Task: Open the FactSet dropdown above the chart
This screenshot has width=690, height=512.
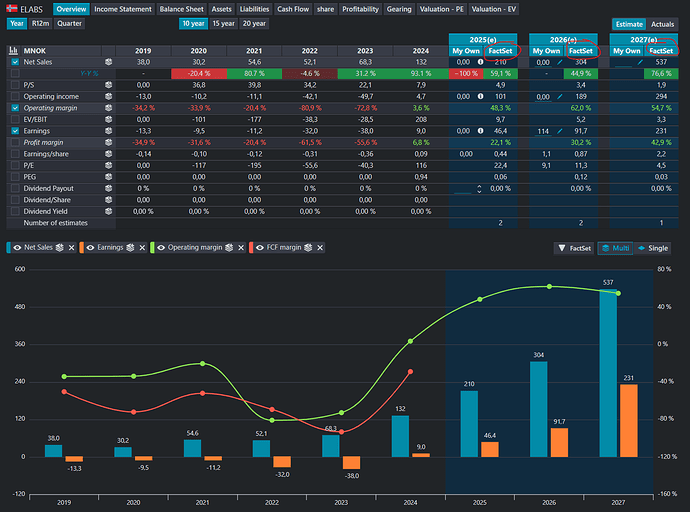Action: (574, 247)
